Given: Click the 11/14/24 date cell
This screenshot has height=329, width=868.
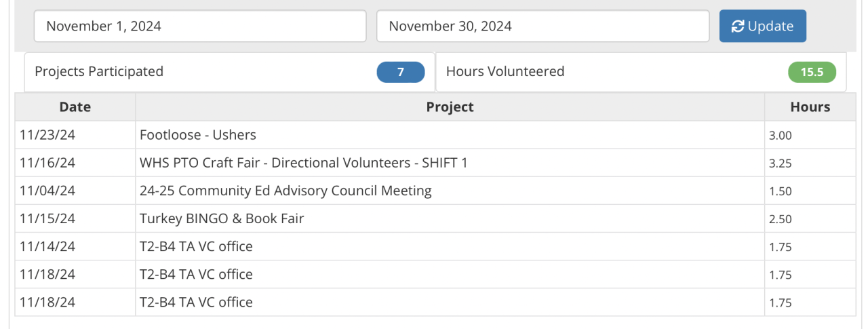Looking at the screenshot, I should (47, 246).
